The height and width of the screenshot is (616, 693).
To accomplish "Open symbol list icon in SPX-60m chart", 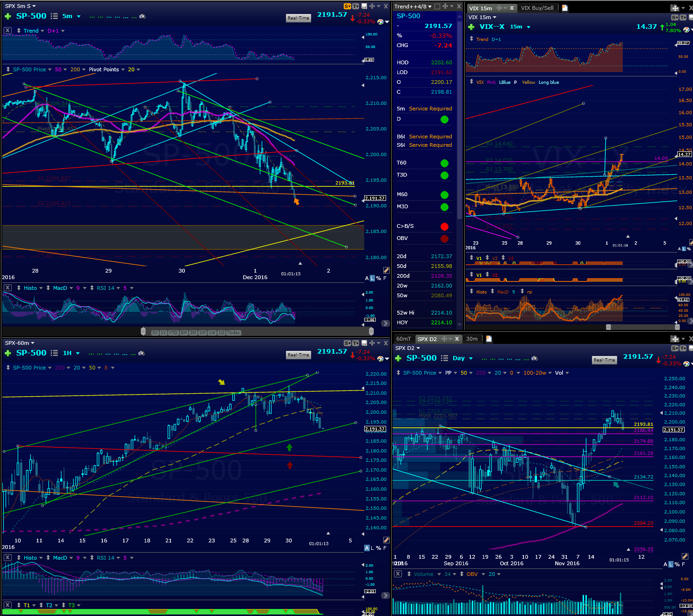I will 54,353.
